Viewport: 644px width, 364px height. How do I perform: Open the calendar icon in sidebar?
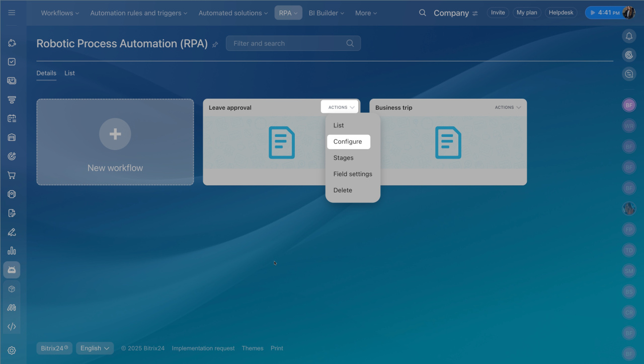(x=12, y=118)
